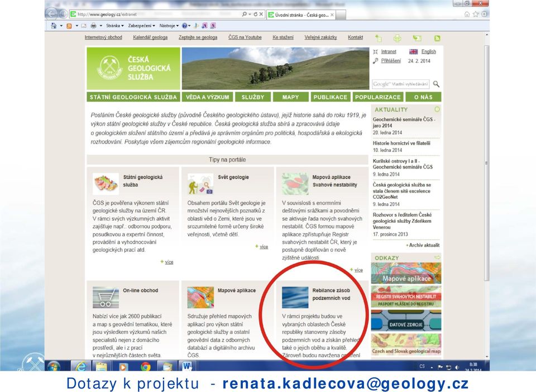This screenshot has height=392, width=536.
Task: Click the Intranet link
Action: click(x=389, y=51)
